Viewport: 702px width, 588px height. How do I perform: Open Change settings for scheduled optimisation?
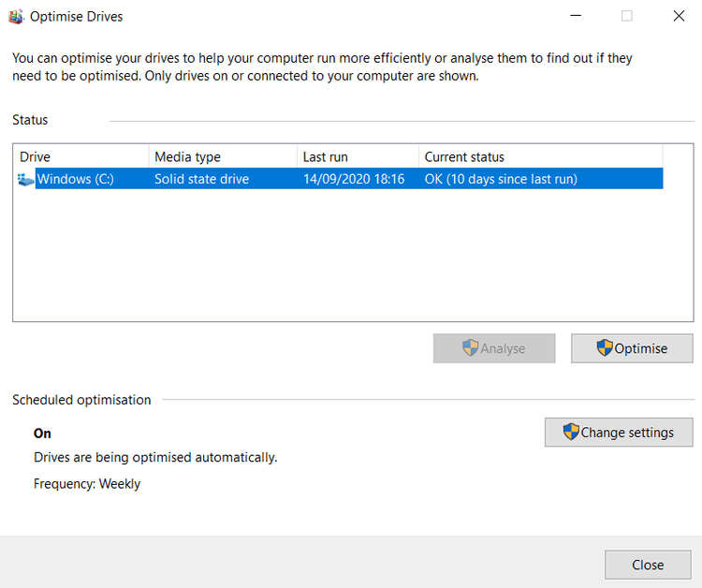619,433
